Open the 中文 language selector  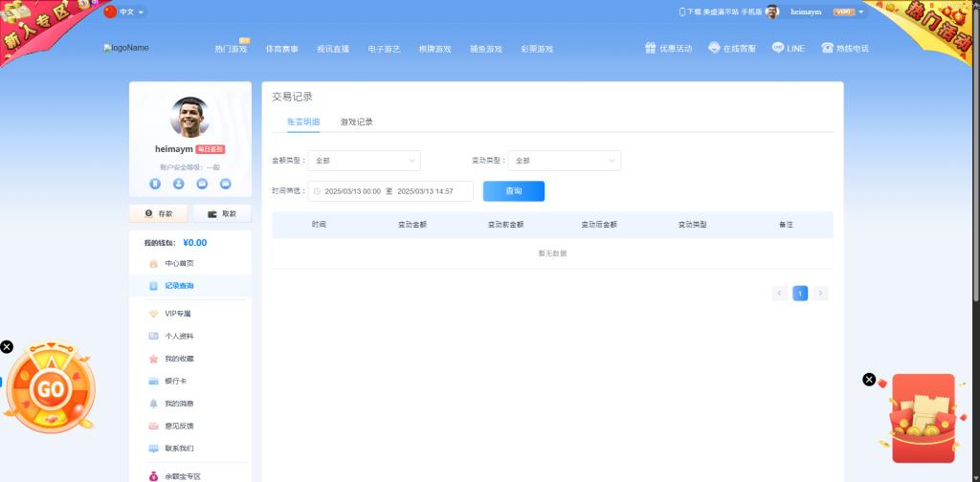(125, 11)
